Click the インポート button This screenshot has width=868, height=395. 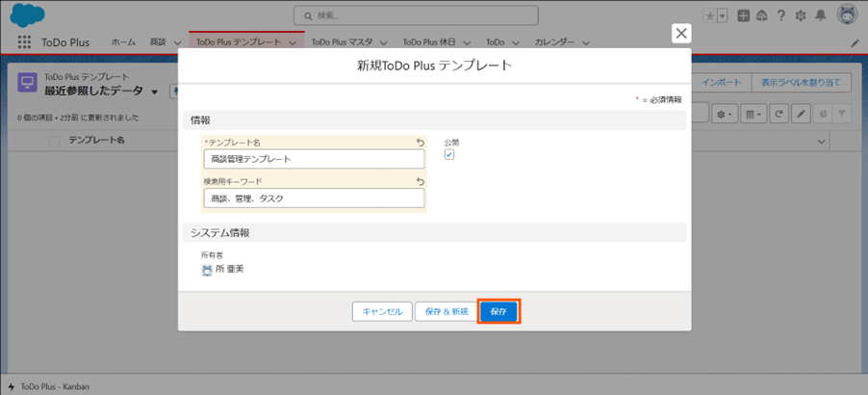722,83
